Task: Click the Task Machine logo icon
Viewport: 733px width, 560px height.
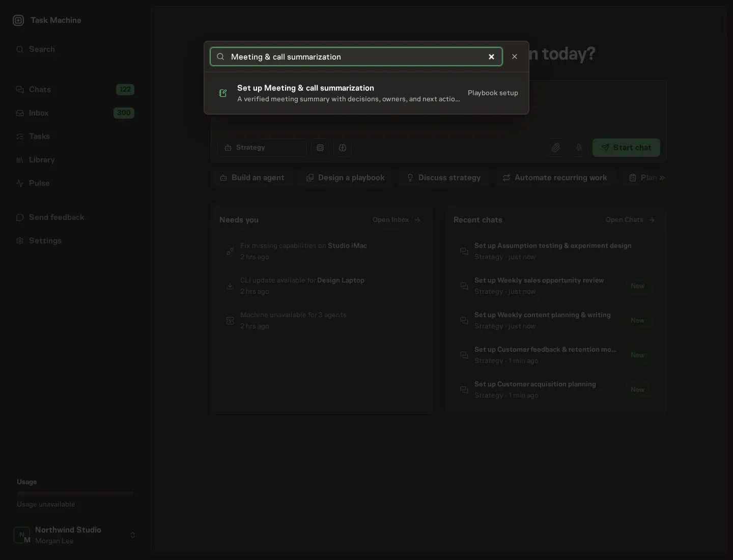Action: 18,20
